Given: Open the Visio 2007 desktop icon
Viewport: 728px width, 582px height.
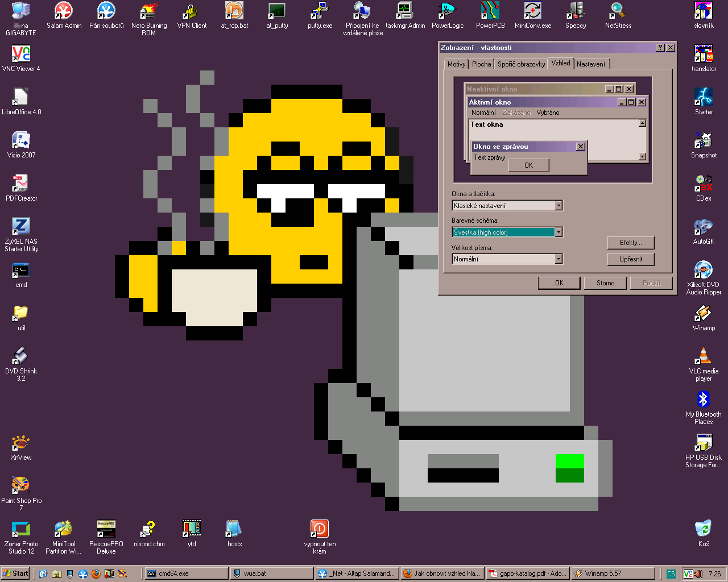Looking at the screenshot, I should (x=21, y=145).
